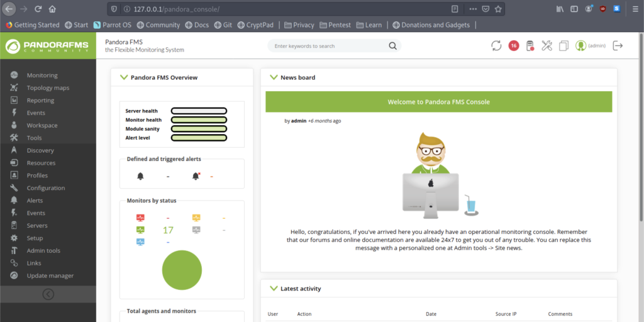This screenshot has width=644, height=322.
Task: Click the Alerts bell sidebar icon
Action: point(14,201)
